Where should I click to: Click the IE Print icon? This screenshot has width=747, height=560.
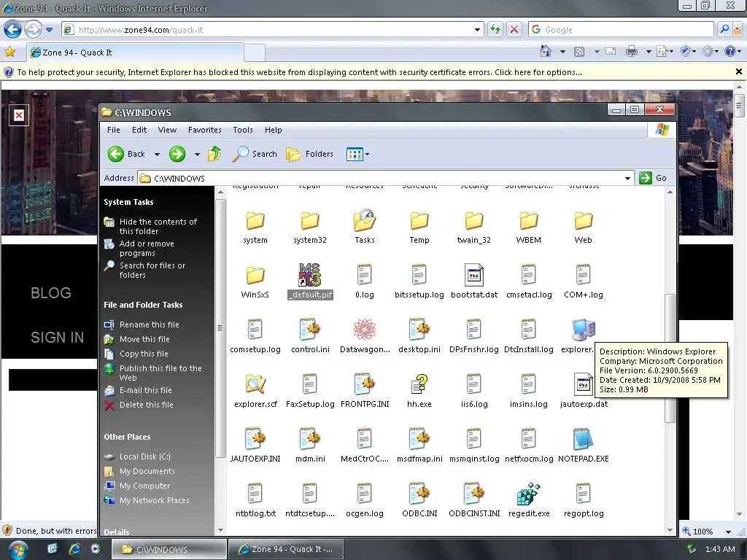[x=632, y=51]
